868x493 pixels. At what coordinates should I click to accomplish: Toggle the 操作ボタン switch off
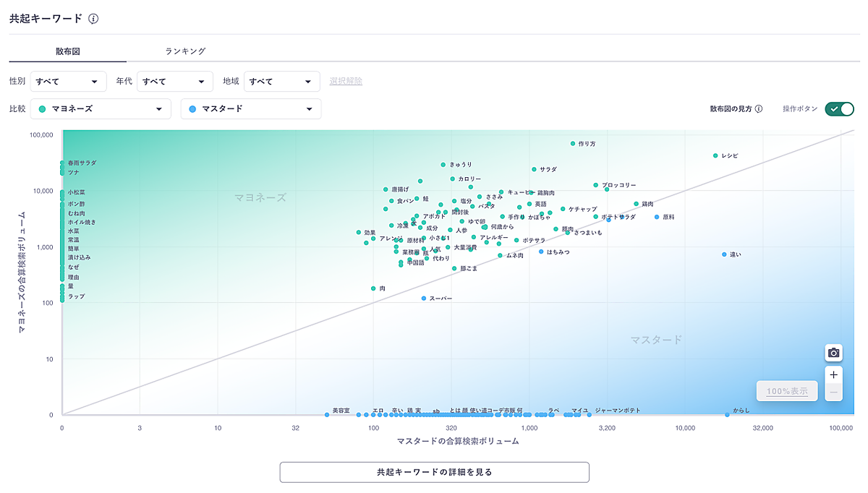coord(840,109)
